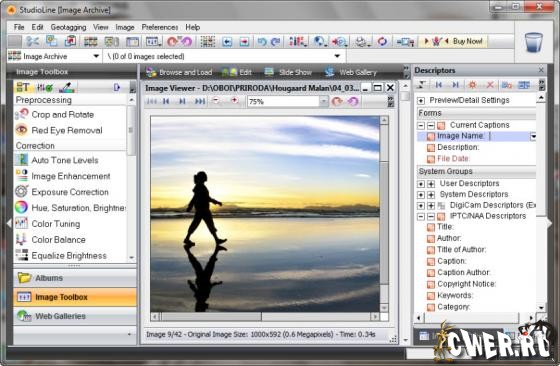Viewport: 560px width, 366px height.
Task: Expand the User Descriptors group
Action: point(421,184)
